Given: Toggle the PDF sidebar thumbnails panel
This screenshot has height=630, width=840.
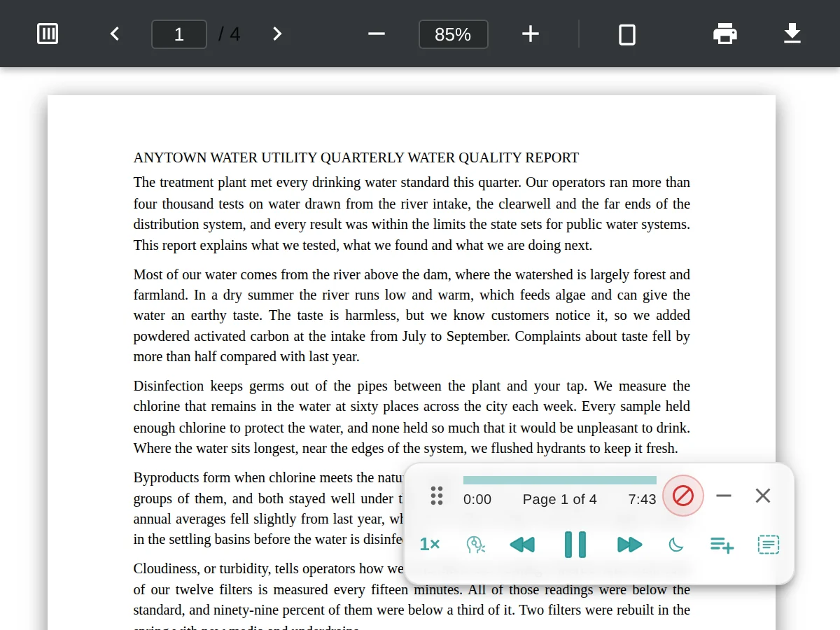Looking at the screenshot, I should click(x=48, y=34).
